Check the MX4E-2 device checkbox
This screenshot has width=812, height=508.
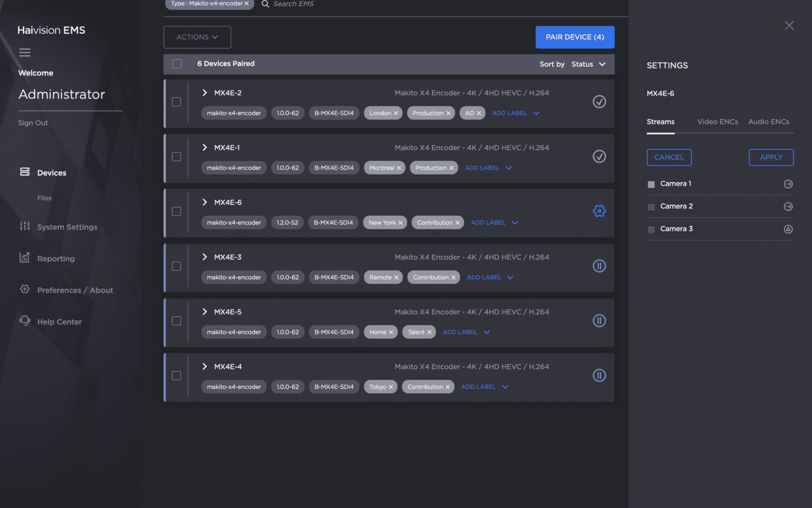pos(176,102)
